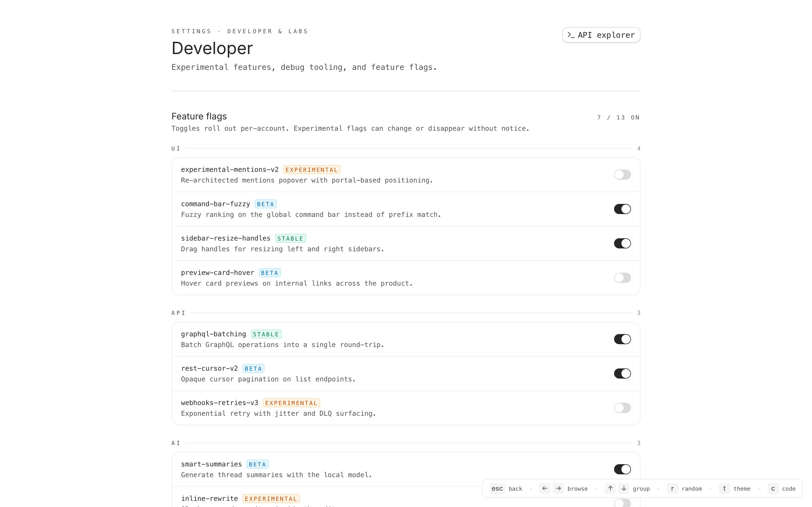Click the r random shortcut key
The width and height of the screenshot is (812, 507).
click(x=672, y=489)
